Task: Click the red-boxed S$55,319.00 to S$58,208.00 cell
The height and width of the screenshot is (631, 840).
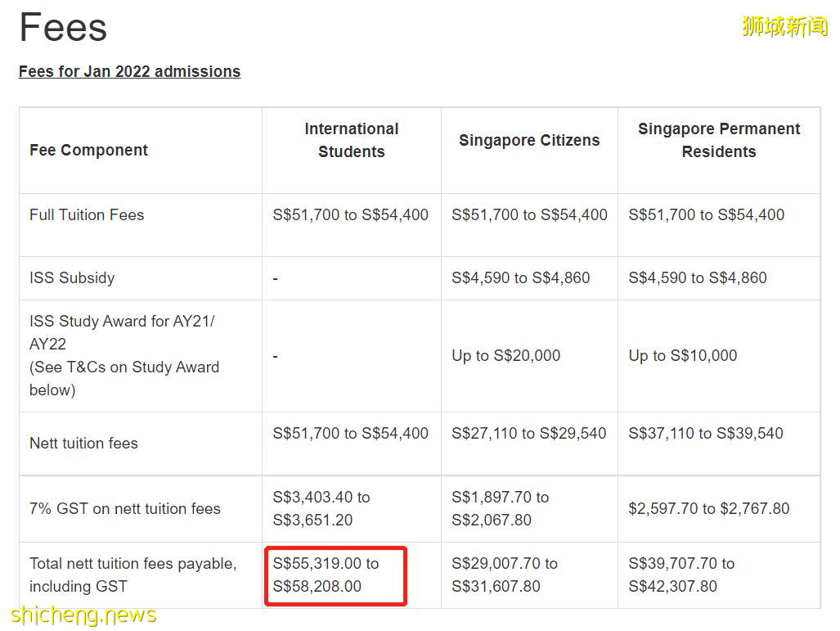Action: 335,575
